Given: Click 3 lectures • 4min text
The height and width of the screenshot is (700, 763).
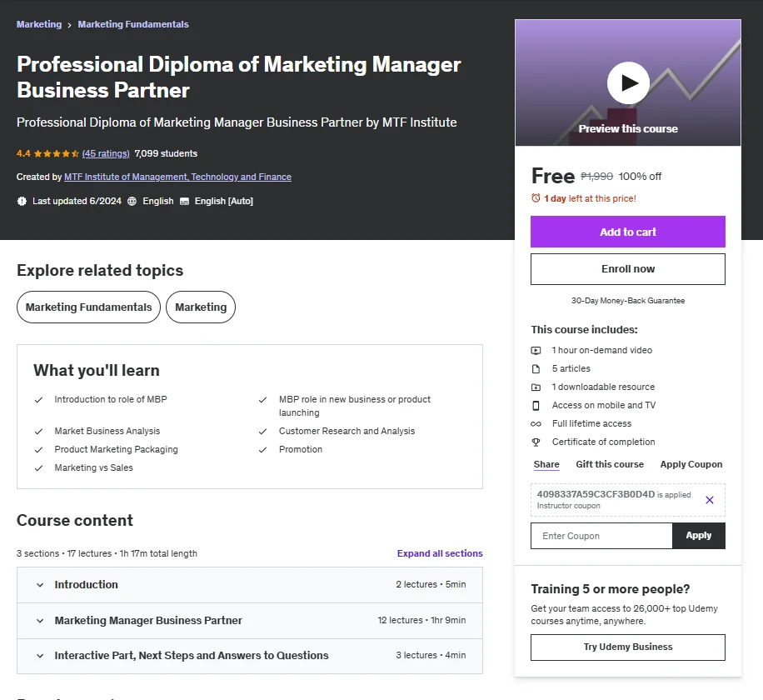Looking at the screenshot, I should [x=431, y=655].
